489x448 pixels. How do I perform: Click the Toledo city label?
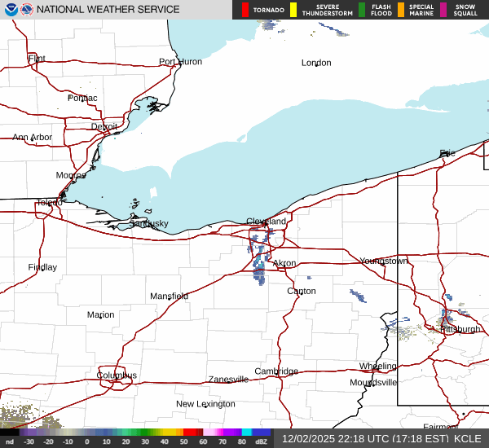pos(49,203)
